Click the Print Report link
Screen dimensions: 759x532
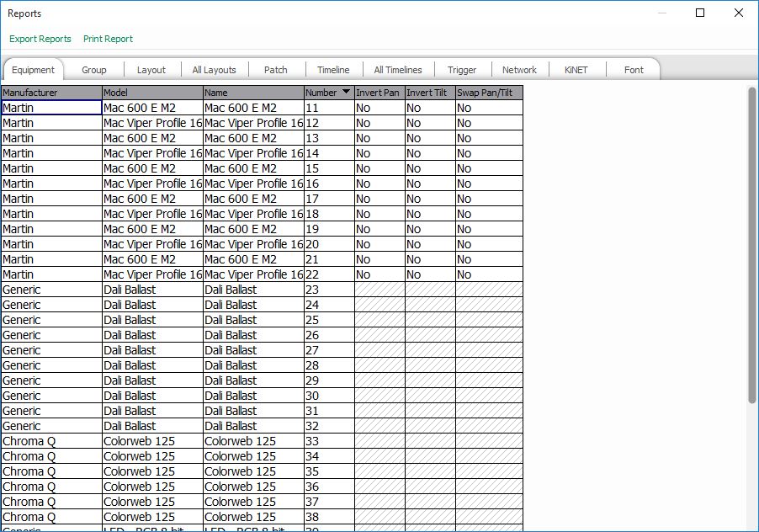[108, 39]
